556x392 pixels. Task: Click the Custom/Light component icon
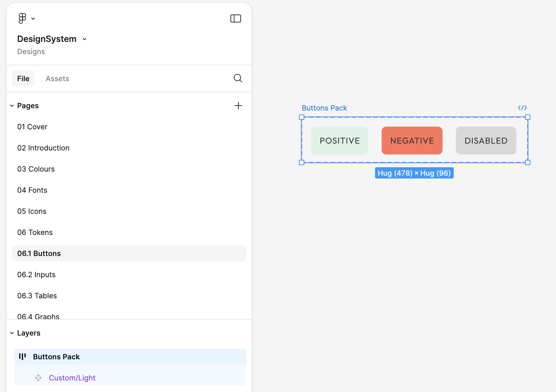click(x=38, y=378)
